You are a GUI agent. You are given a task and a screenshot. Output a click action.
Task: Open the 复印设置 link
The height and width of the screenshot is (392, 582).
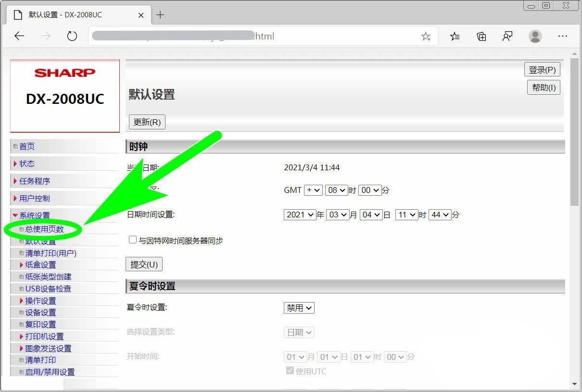tap(40, 324)
